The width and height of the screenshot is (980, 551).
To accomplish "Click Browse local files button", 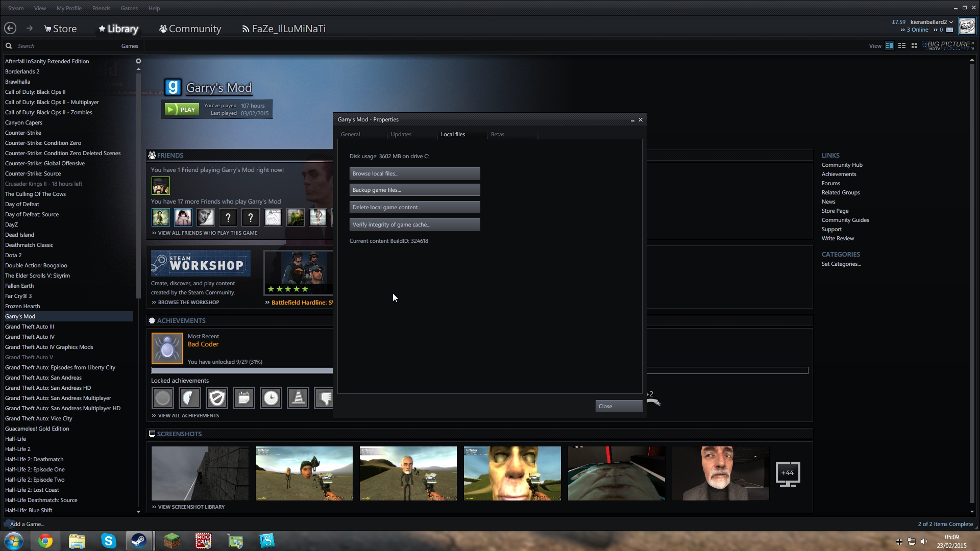I will 414,173.
